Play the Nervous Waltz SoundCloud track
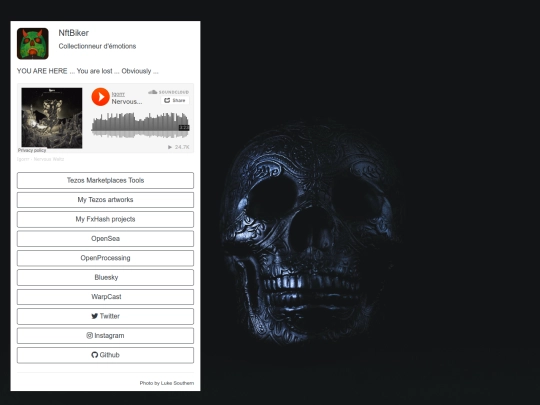 [x=100, y=97]
